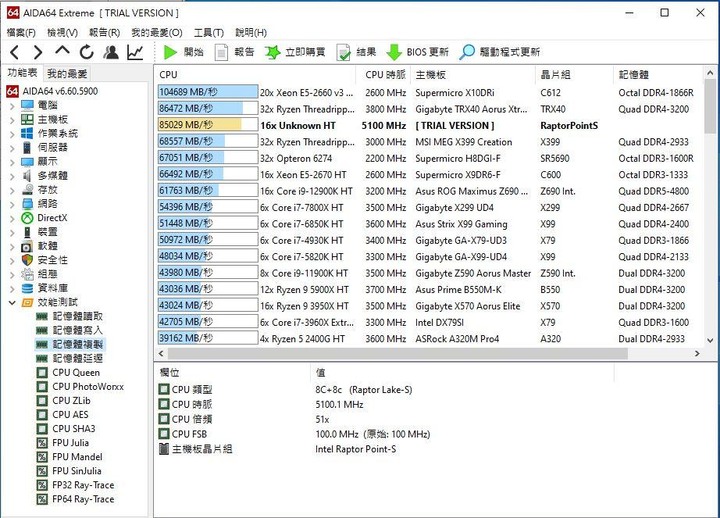Select the CPU PhotoWorxx benchmark
This screenshot has height=518, width=720.
(x=80, y=387)
